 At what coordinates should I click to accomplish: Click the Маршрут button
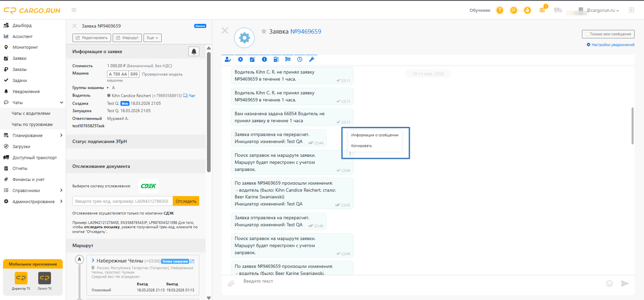pyautogui.click(x=127, y=38)
